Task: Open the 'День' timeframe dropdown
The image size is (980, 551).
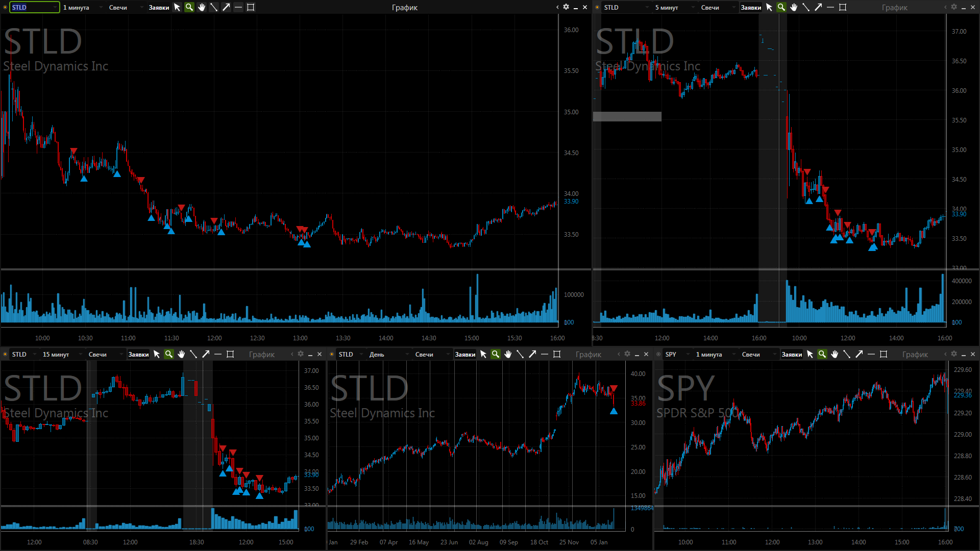Action: pyautogui.click(x=388, y=354)
